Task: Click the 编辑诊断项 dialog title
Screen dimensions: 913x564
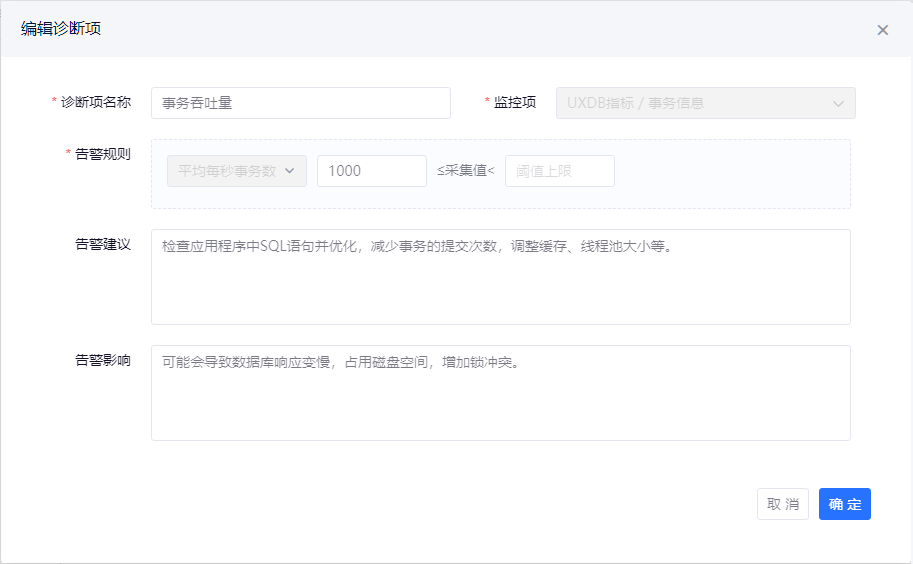Action: point(61,29)
